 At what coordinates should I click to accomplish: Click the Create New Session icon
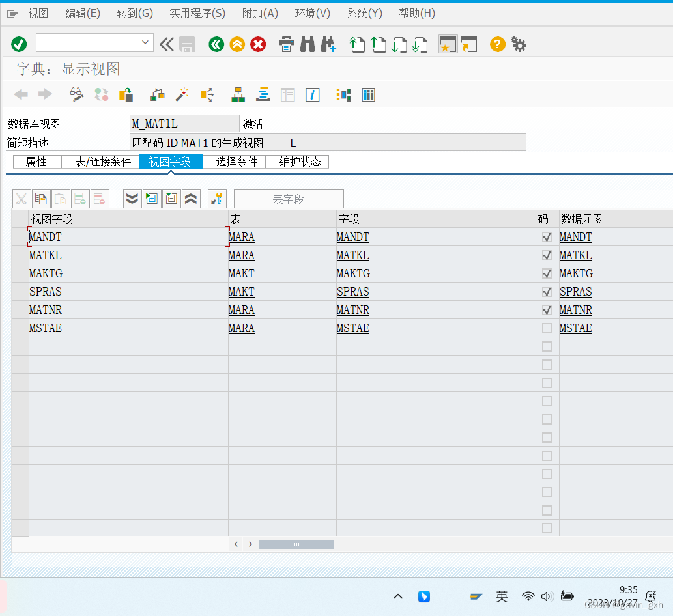click(x=448, y=44)
